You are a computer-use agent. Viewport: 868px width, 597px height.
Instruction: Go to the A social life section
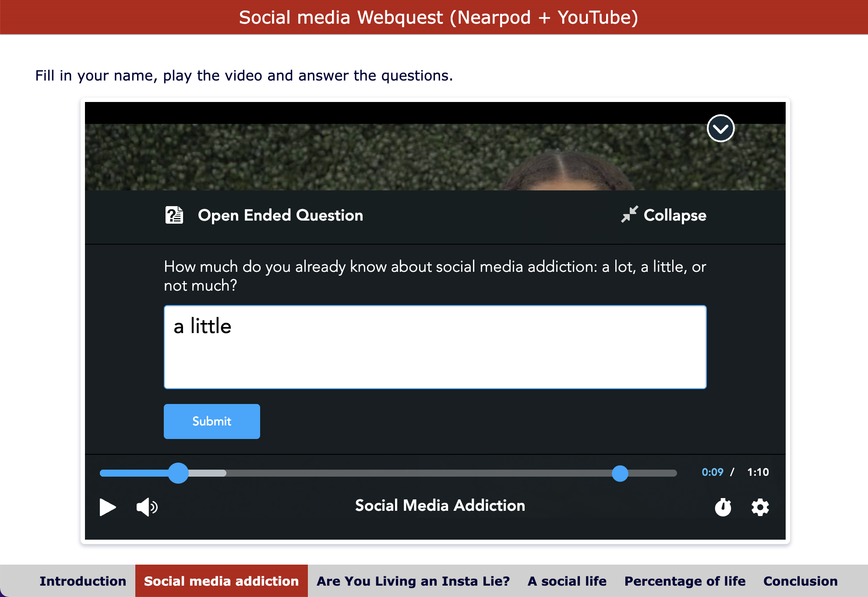(567, 581)
